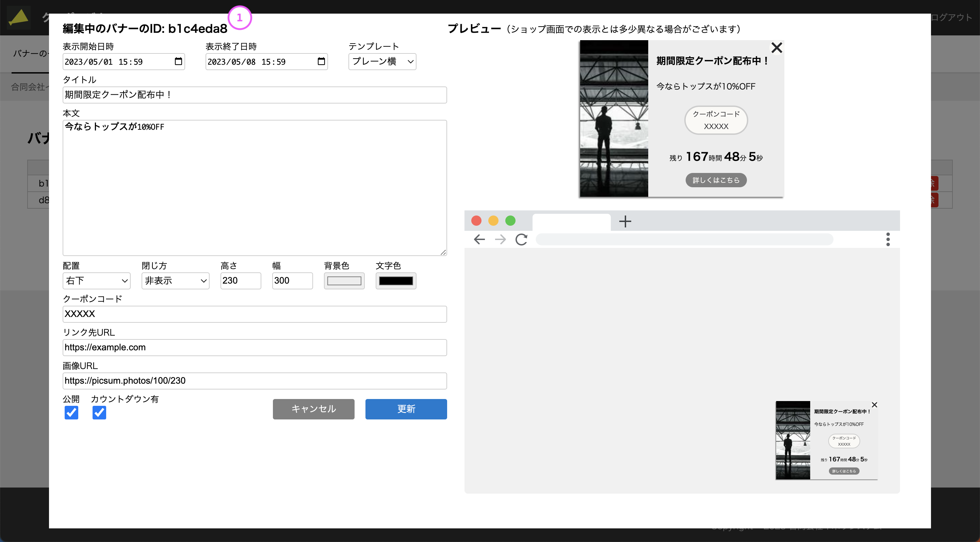Click the リンク先URL input field
This screenshot has height=542, width=980.
point(254,347)
